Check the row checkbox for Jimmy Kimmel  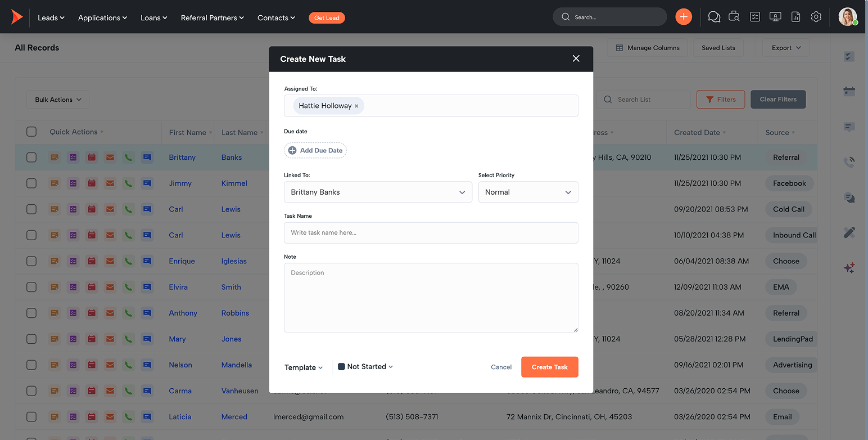click(x=31, y=183)
